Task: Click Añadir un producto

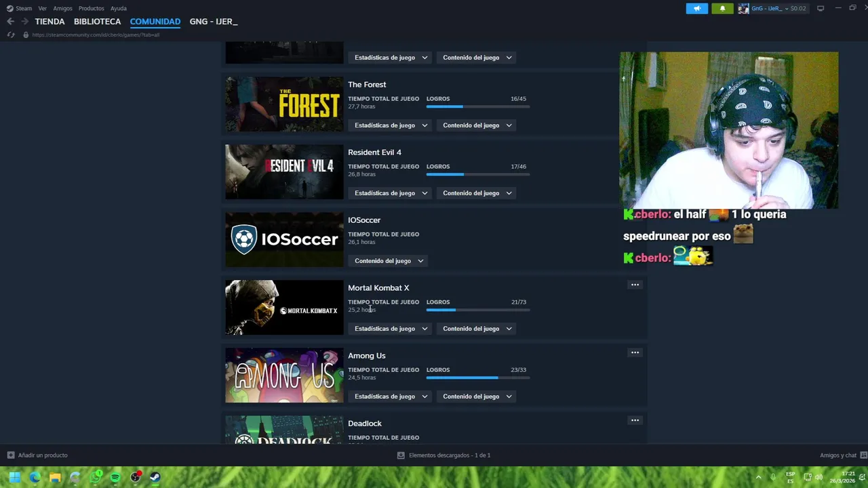Action: click(43, 455)
